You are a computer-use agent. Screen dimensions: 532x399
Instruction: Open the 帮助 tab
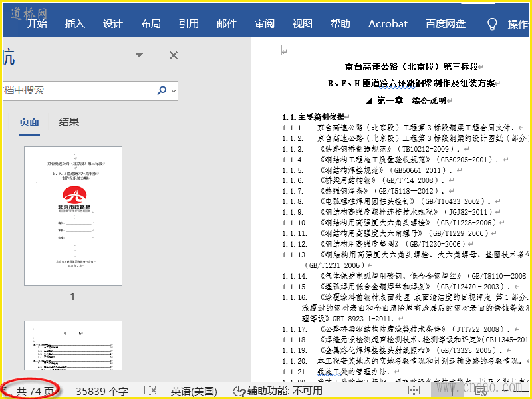(340, 23)
